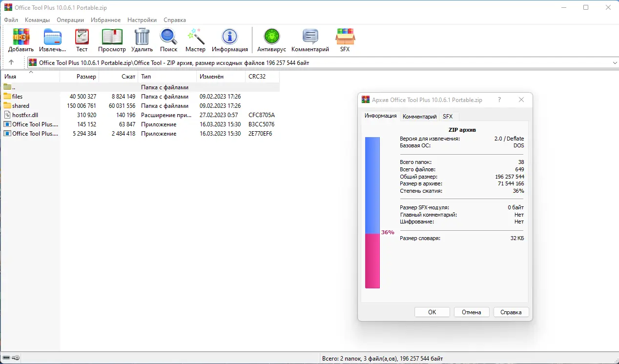Click the Поиск (Find) magnifier icon
The width and height of the screenshot is (619, 364).
[168, 37]
